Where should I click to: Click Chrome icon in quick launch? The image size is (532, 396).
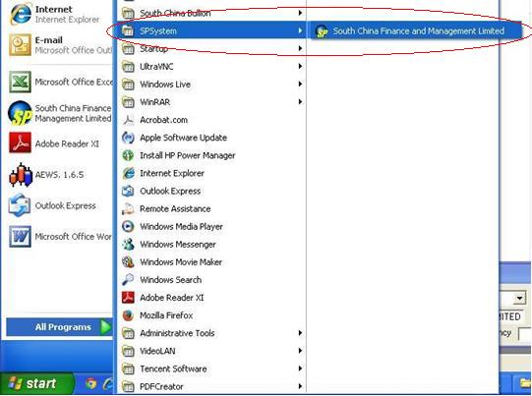click(x=90, y=383)
